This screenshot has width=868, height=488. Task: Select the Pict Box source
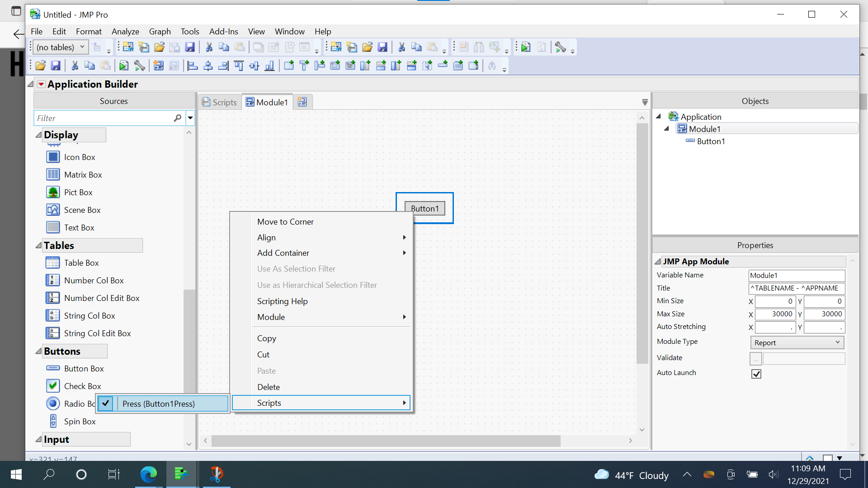click(78, 192)
